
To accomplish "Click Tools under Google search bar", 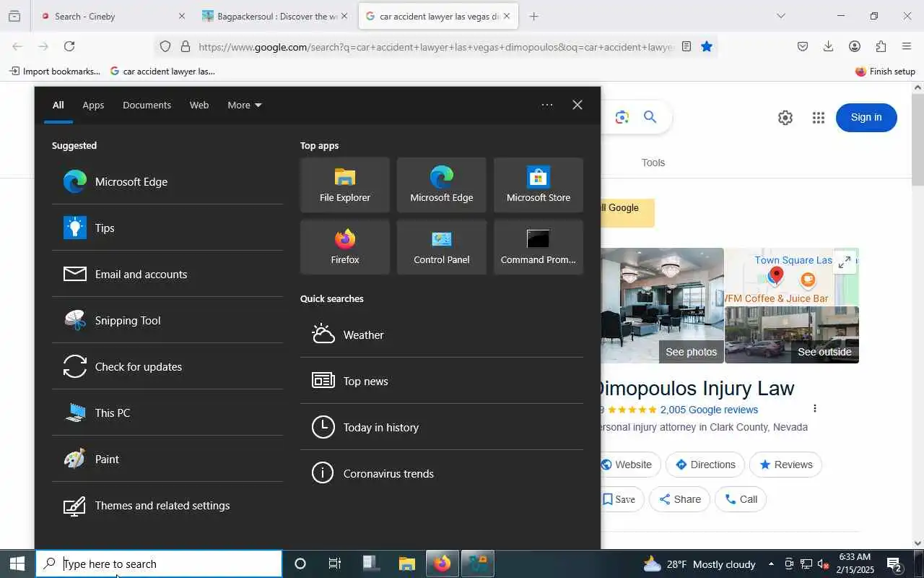I will point(653,163).
